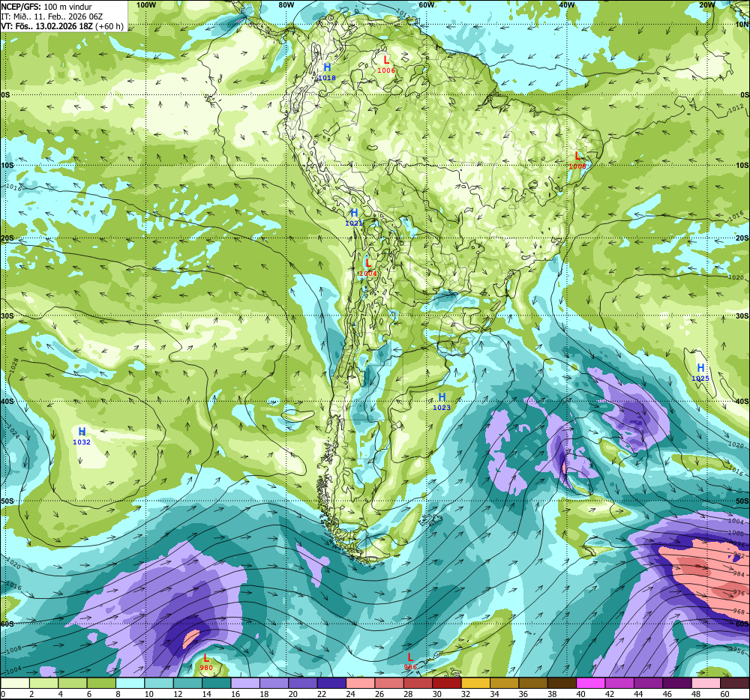Image resolution: width=750 pixels, height=700 pixels.
Task: Click the Pacific H marker above 1032
Action: coord(82,432)
